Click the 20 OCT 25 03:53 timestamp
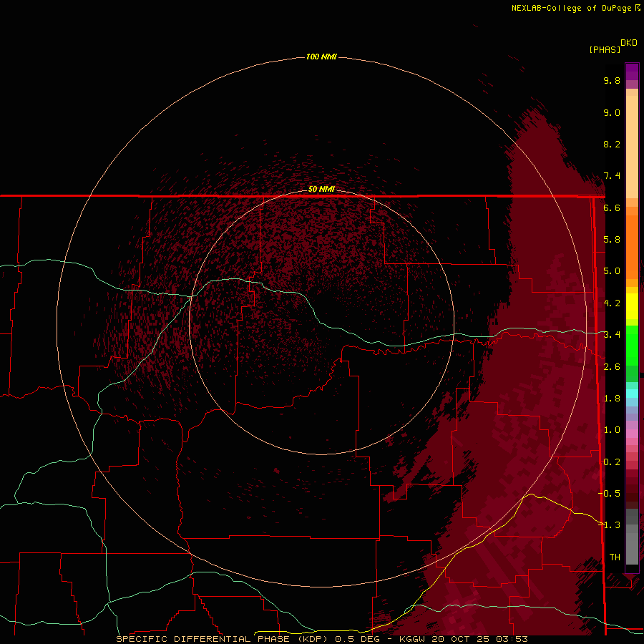 (480, 639)
